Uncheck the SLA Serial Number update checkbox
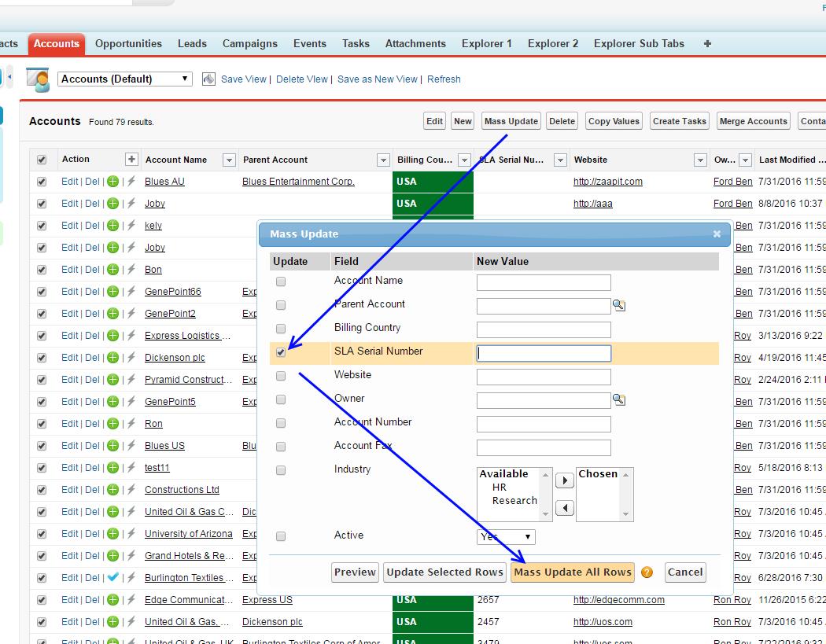 pyautogui.click(x=281, y=352)
